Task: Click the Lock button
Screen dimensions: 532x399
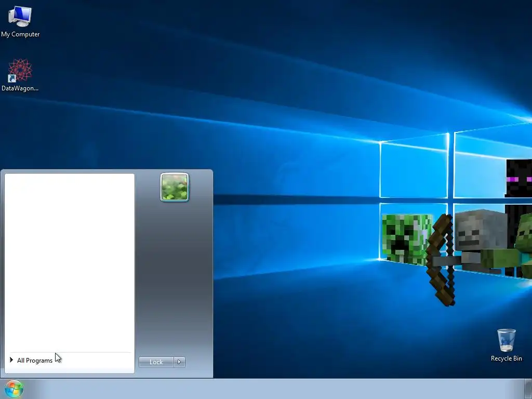Action: click(x=156, y=362)
